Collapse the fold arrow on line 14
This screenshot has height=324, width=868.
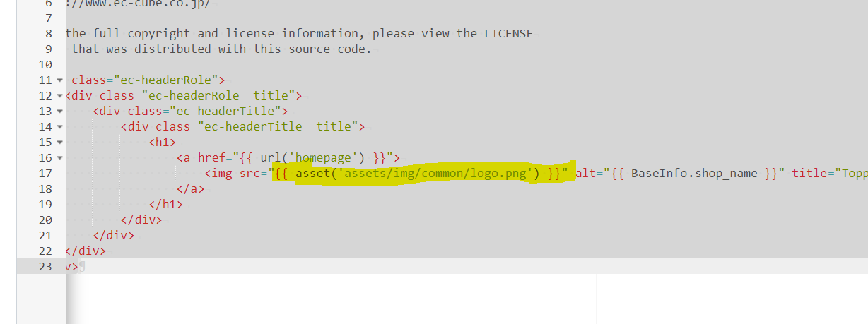click(x=59, y=127)
